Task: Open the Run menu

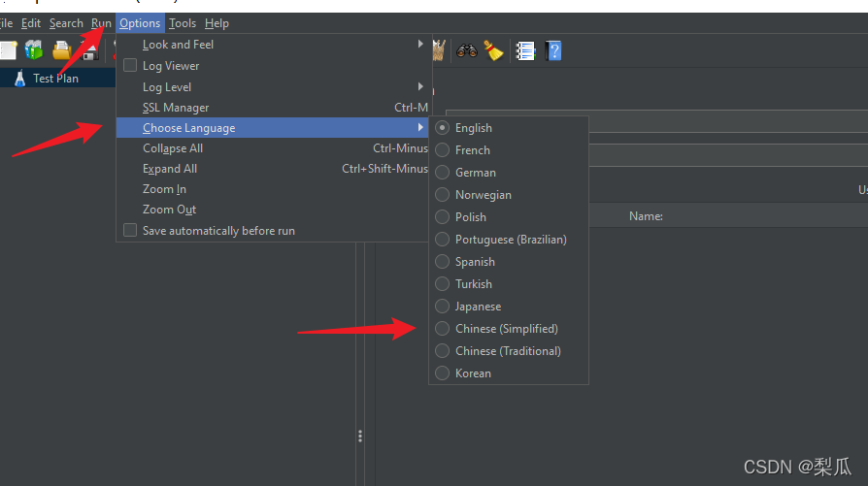Action: [101, 23]
